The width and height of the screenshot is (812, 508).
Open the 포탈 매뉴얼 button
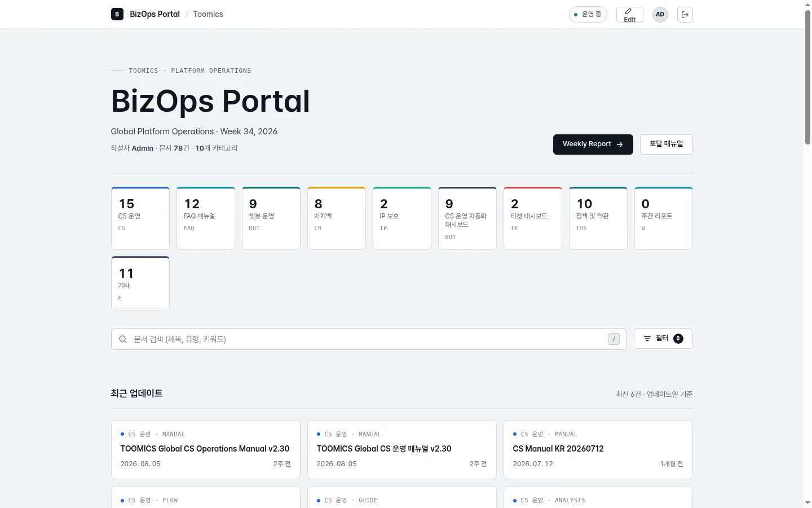click(666, 144)
